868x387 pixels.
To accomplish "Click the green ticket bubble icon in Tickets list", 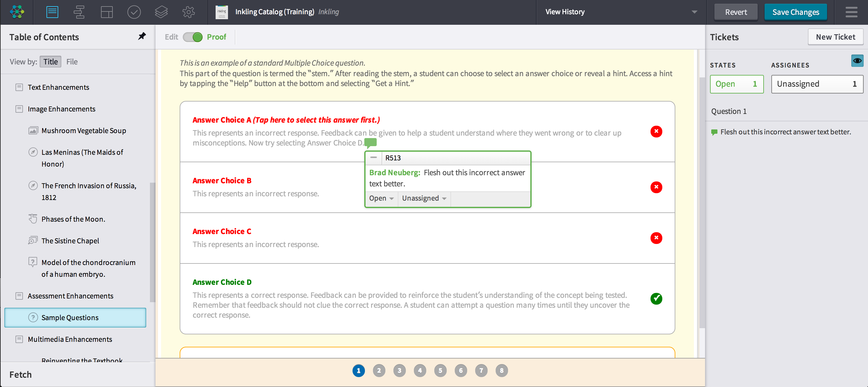I will (714, 133).
